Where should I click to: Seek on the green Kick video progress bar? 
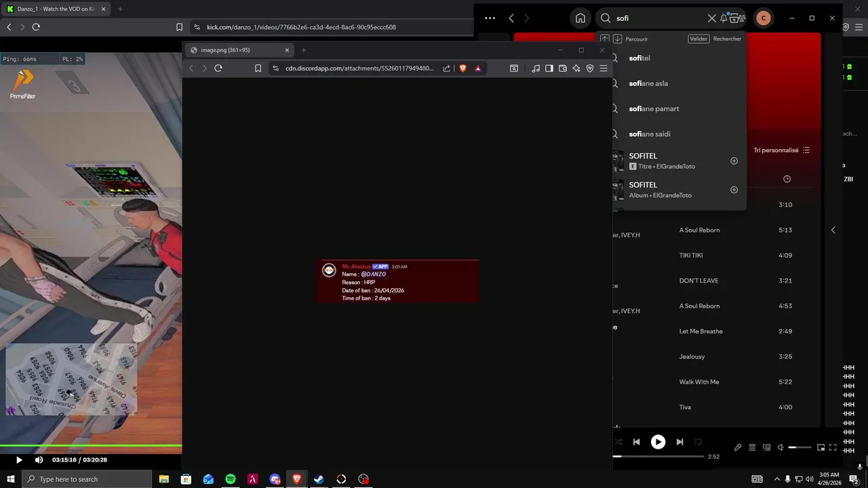(x=91, y=446)
